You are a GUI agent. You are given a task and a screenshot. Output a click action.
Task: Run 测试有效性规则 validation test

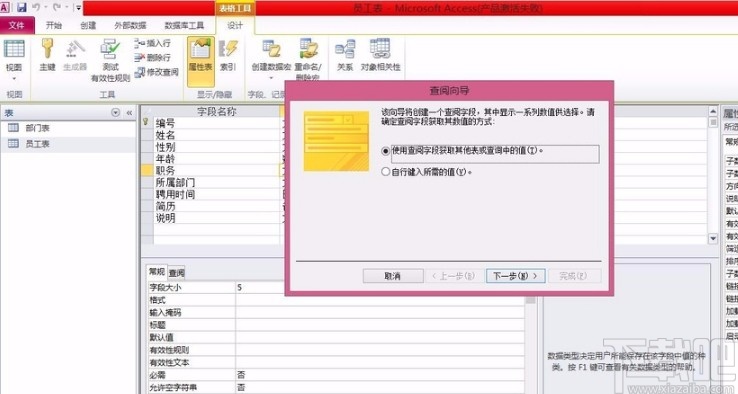[x=110, y=60]
